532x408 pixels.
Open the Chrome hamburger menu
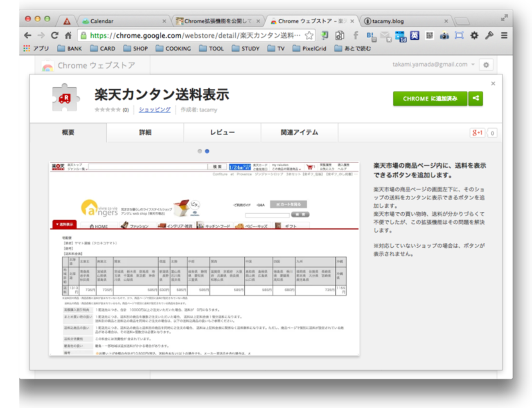(x=504, y=36)
